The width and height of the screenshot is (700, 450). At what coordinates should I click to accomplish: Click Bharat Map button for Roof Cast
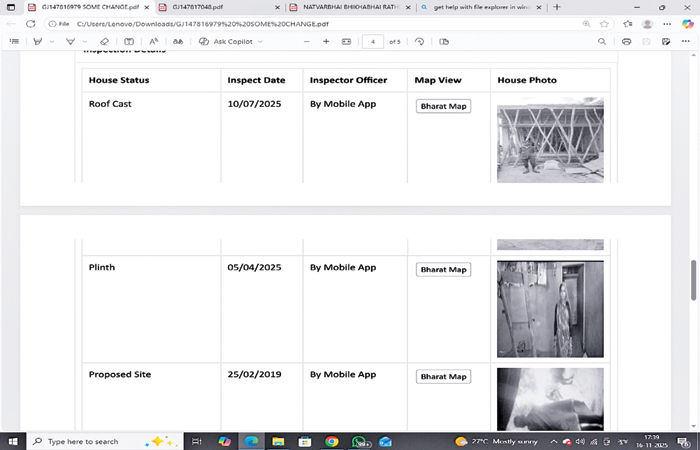(x=443, y=106)
